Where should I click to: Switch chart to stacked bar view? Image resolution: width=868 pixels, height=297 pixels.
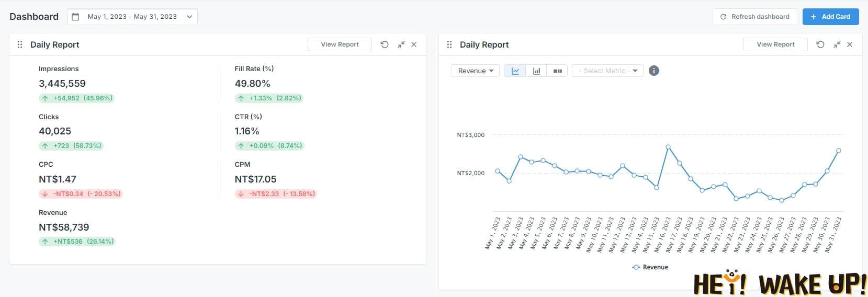557,71
